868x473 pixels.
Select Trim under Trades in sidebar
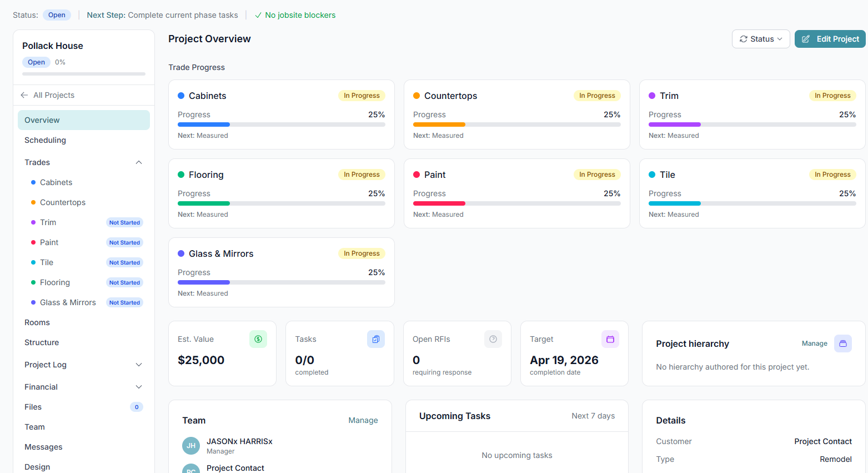point(88,222)
